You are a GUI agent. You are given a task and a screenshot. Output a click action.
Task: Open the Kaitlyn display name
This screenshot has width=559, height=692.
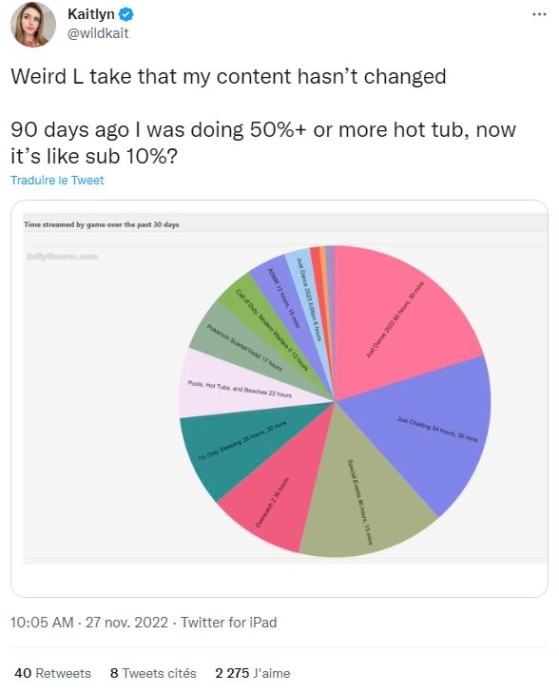[90, 14]
